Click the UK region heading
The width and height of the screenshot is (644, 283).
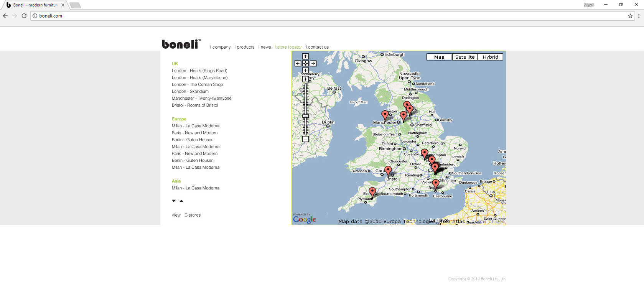click(x=175, y=64)
